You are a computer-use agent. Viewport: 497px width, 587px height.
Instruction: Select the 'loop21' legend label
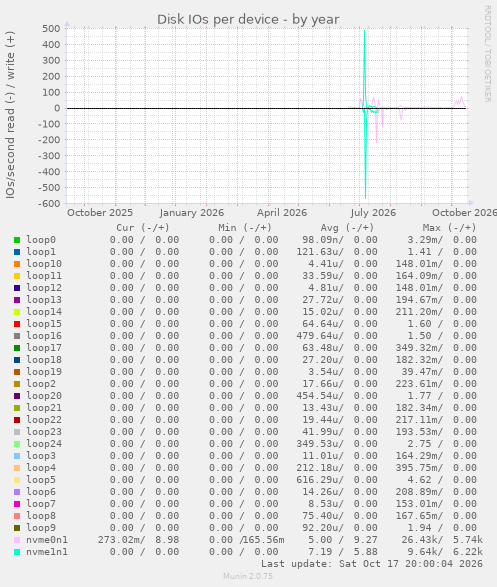[44, 408]
